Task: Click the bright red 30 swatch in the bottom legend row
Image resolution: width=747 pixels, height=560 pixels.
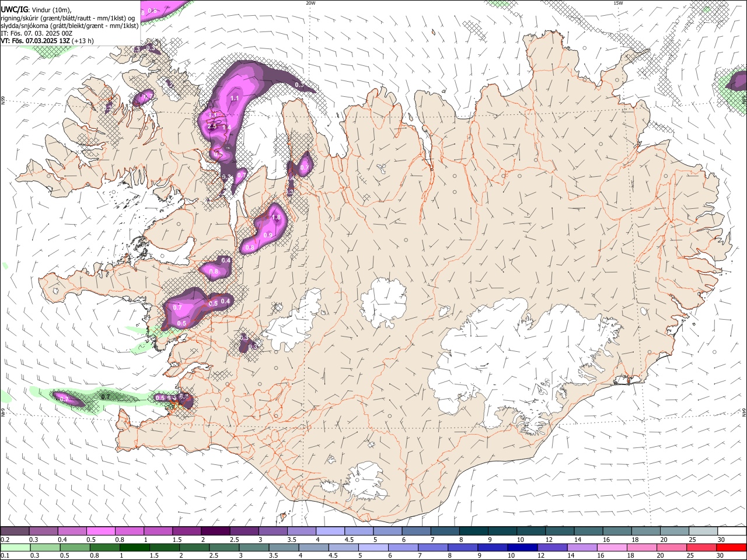Action: pyautogui.click(x=732, y=547)
